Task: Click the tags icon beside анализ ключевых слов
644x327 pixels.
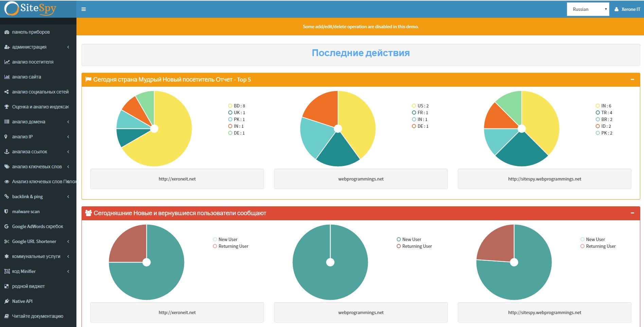Action: click(x=6, y=167)
